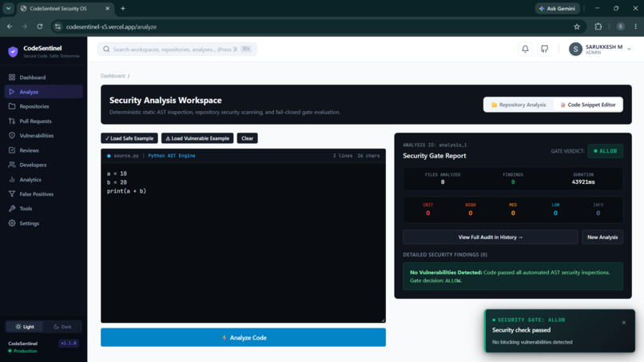Load Vulnerable Example code
644x362 pixels.
(197, 138)
